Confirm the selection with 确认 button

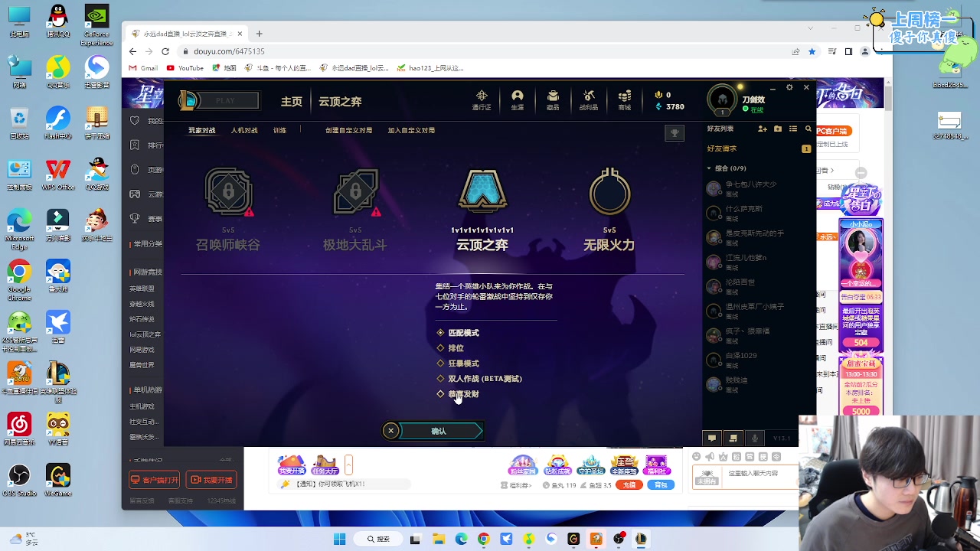(441, 431)
